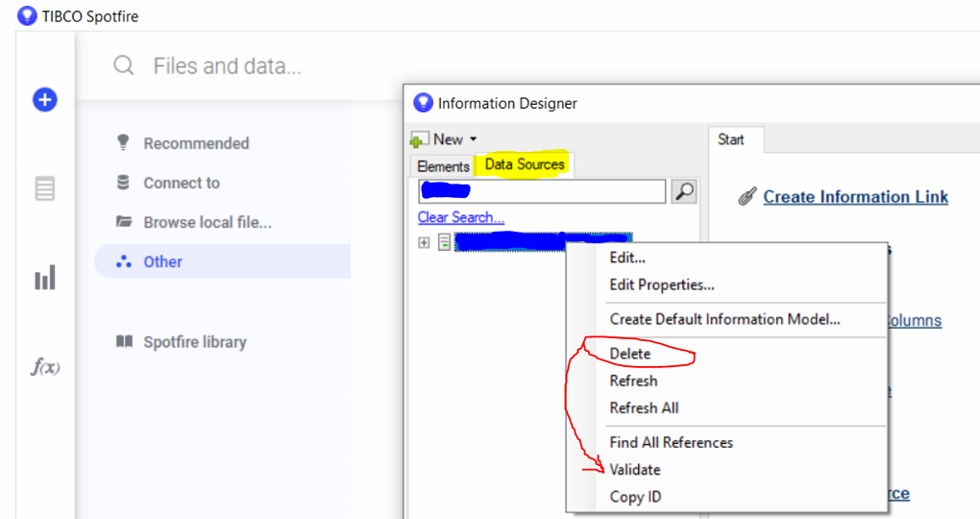Expand the data source tree node
The height and width of the screenshot is (519, 980).
coord(424,242)
